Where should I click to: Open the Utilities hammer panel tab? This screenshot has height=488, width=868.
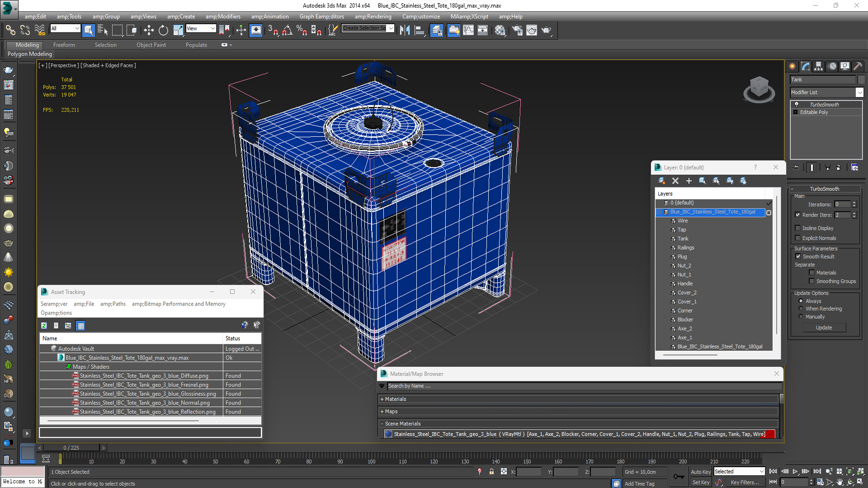858,66
